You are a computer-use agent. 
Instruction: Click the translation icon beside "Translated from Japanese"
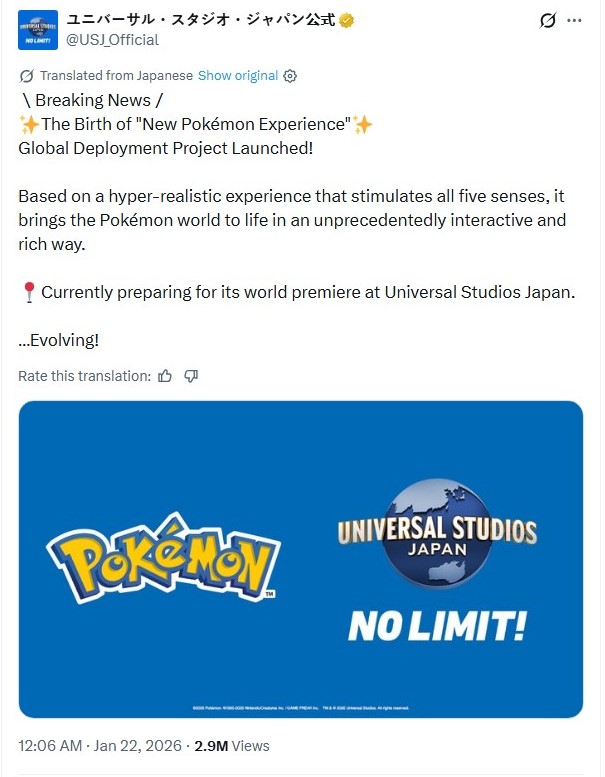[x=26, y=76]
